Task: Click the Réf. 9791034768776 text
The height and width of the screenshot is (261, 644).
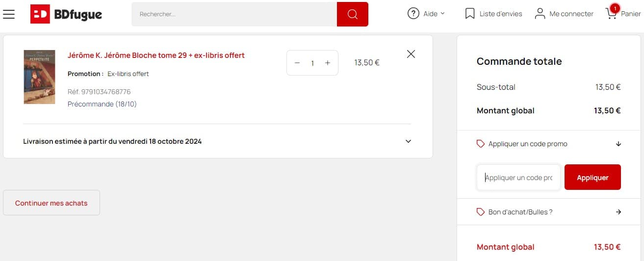Action: click(x=99, y=92)
